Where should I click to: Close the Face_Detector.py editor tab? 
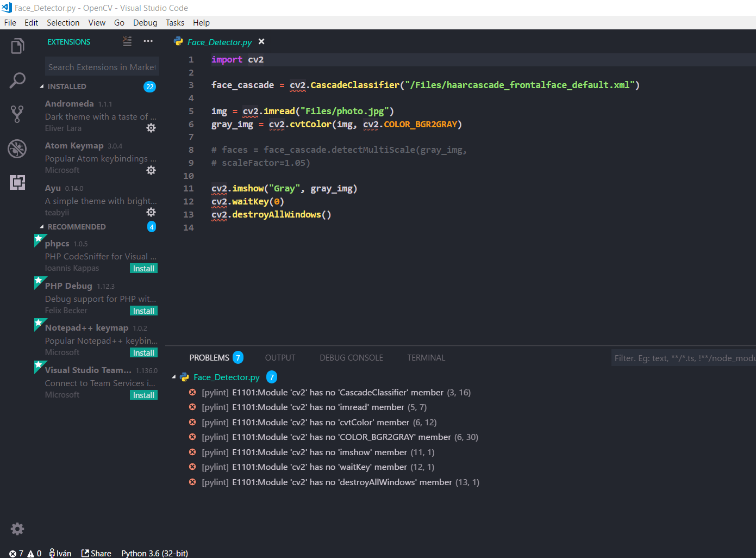coord(261,41)
